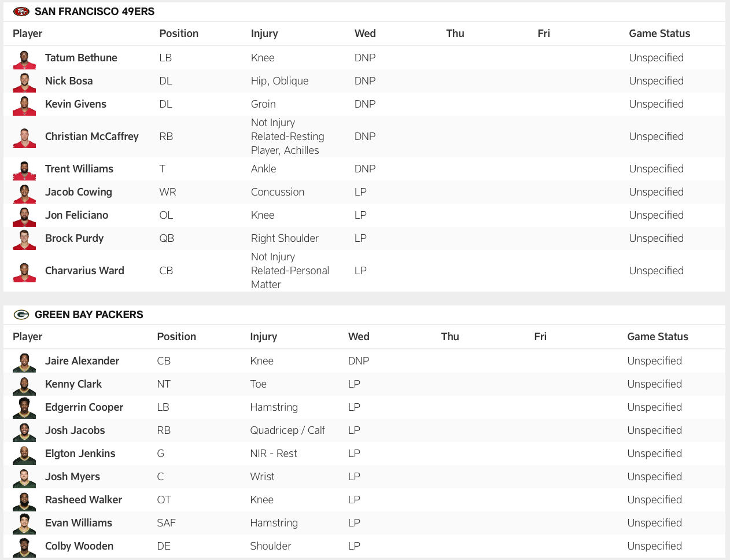Select the Position column header

[179, 34]
